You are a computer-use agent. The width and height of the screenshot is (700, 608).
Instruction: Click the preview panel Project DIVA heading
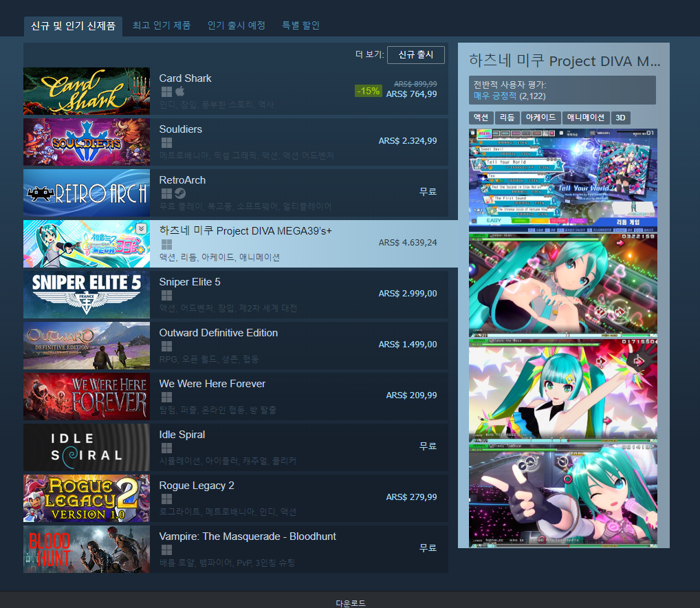pyautogui.click(x=565, y=61)
